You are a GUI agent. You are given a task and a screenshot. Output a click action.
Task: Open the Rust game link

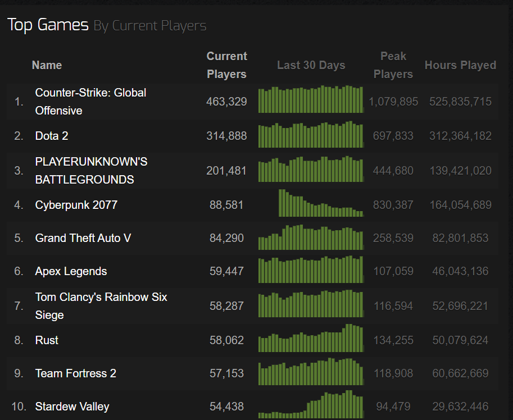(47, 340)
